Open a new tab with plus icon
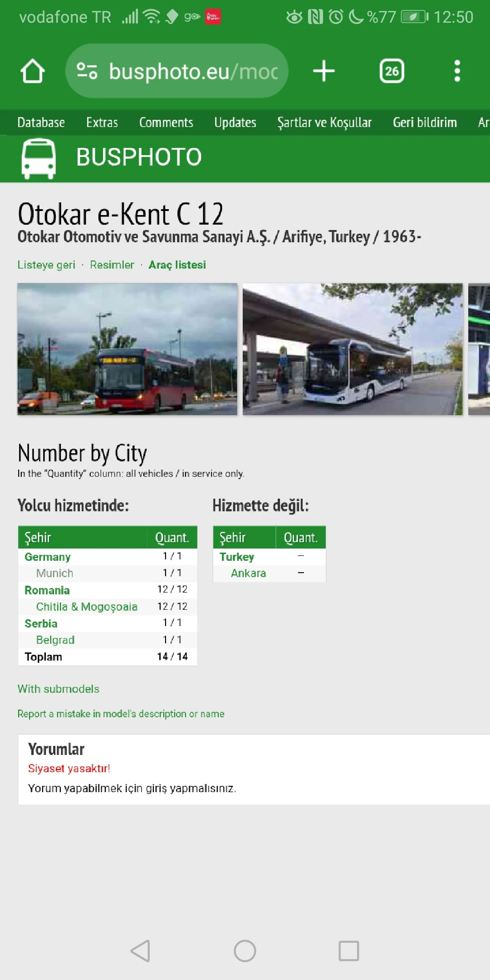Viewport: 490px width, 980px height. click(323, 71)
